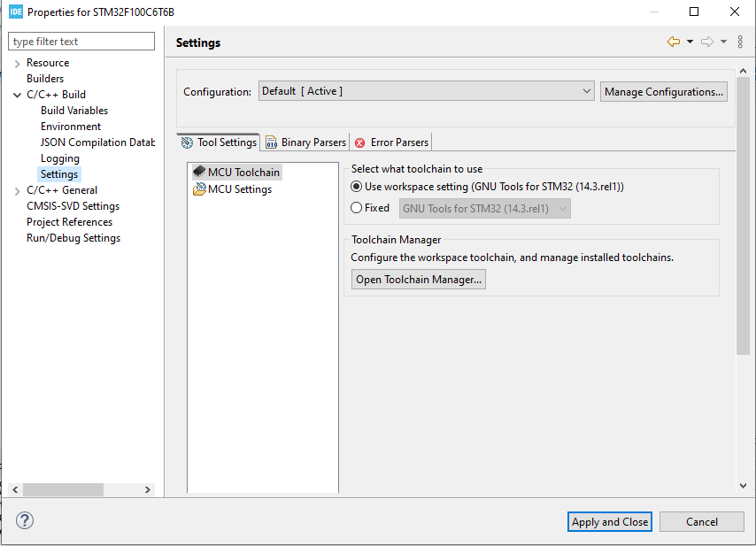The height and width of the screenshot is (546, 756).
Task: Select Build Variables tree item
Action: (x=74, y=111)
